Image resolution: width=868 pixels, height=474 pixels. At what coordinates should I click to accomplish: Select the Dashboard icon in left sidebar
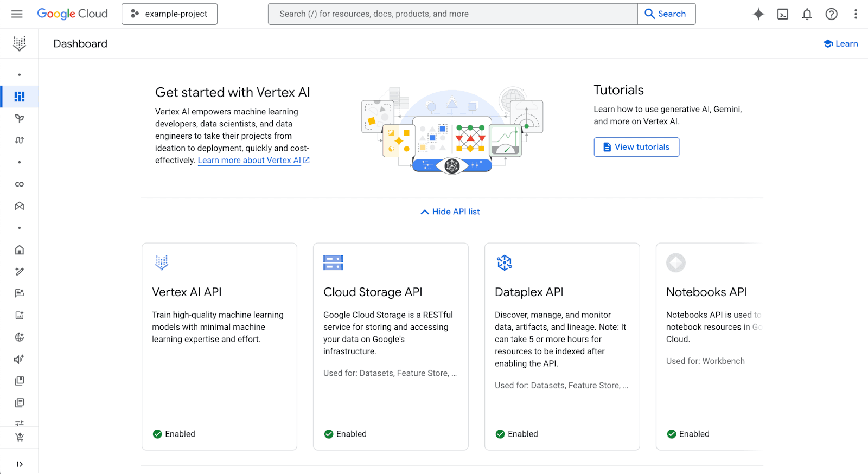(20, 97)
